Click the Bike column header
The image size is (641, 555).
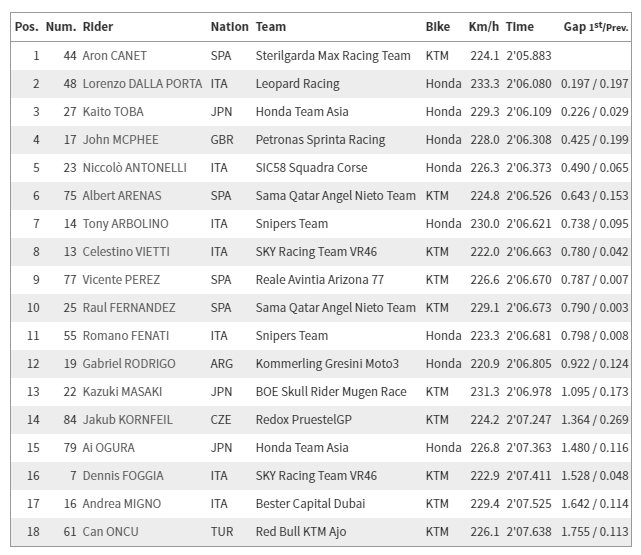437,26
